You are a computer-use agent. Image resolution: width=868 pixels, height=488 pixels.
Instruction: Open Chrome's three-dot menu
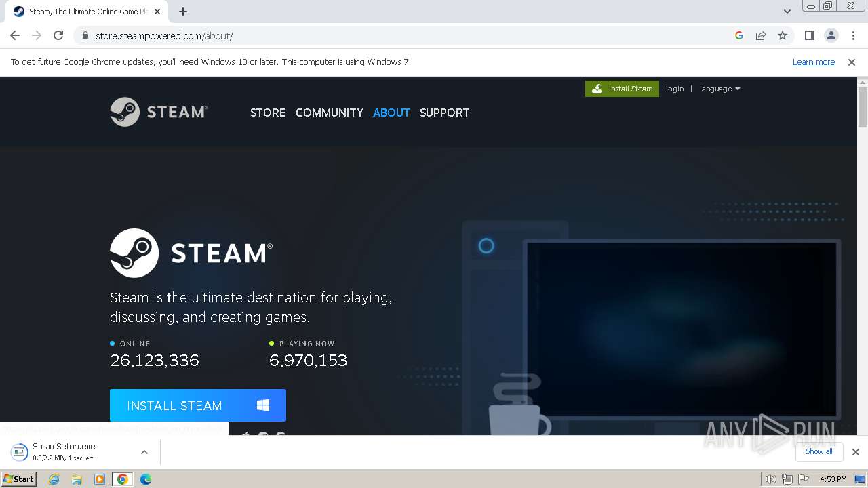[853, 35]
